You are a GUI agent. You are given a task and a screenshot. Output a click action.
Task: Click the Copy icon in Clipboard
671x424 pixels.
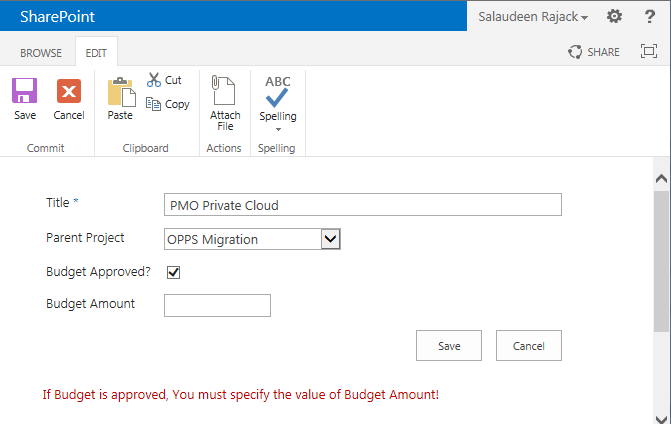[x=153, y=104]
